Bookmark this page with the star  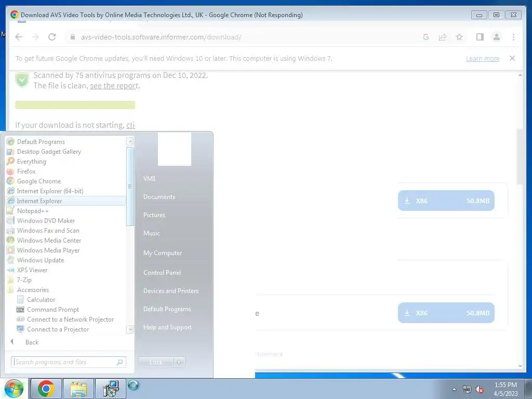coord(459,37)
